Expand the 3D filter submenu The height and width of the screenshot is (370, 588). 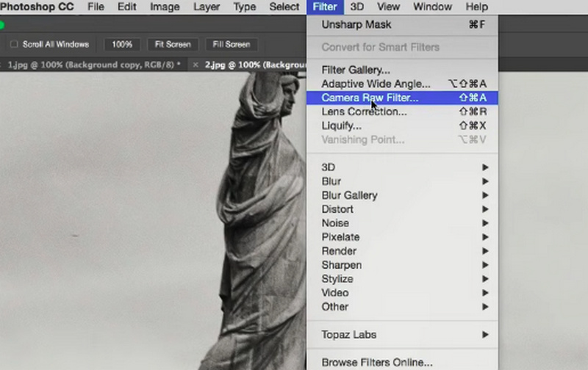[x=402, y=167]
